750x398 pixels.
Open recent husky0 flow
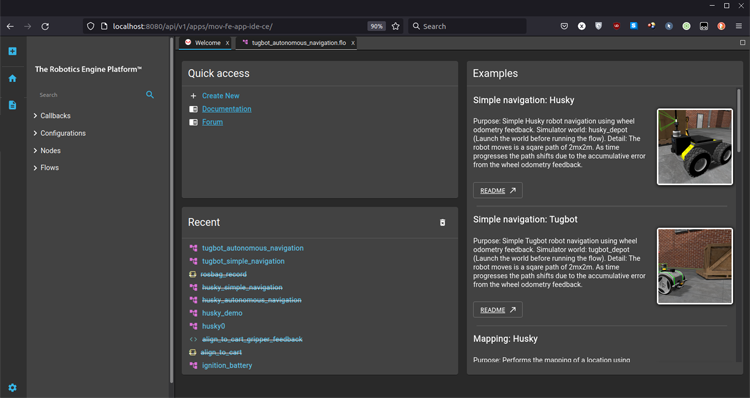213,326
